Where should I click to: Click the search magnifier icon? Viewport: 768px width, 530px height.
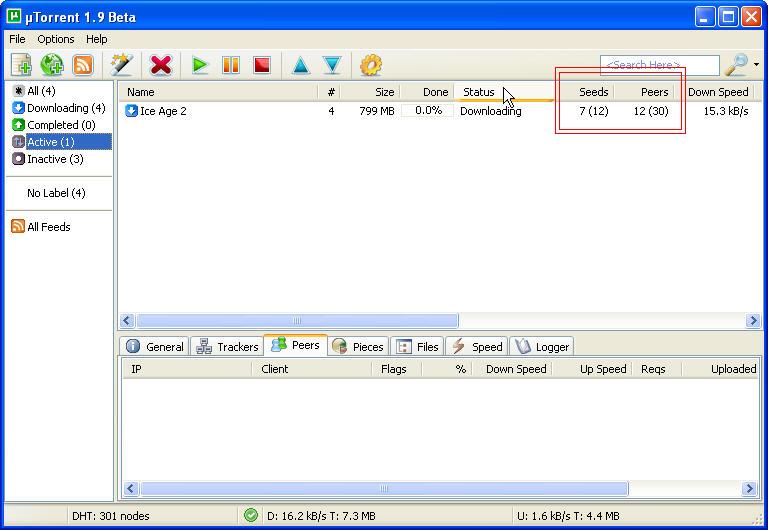737,65
